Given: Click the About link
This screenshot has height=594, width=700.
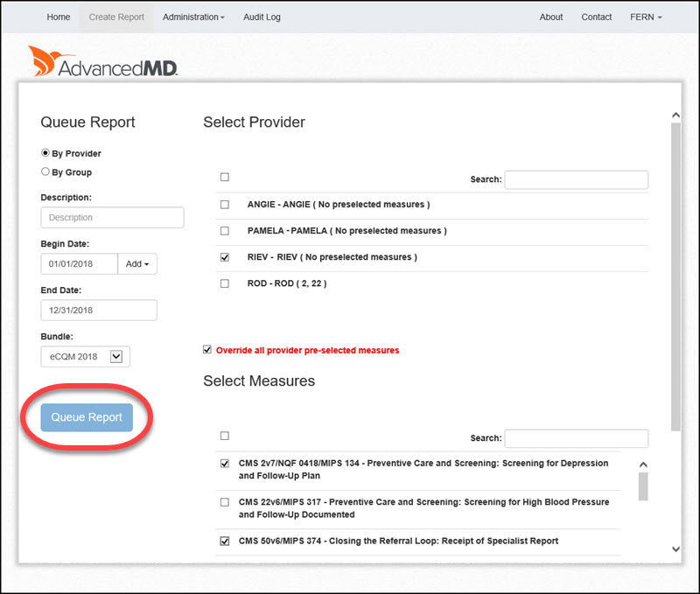Looking at the screenshot, I should (x=551, y=17).
